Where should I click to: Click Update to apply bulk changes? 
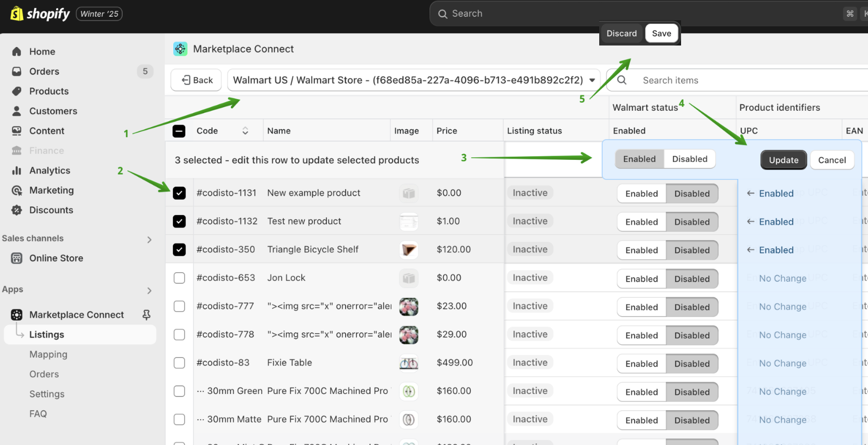tap(784, 160)
